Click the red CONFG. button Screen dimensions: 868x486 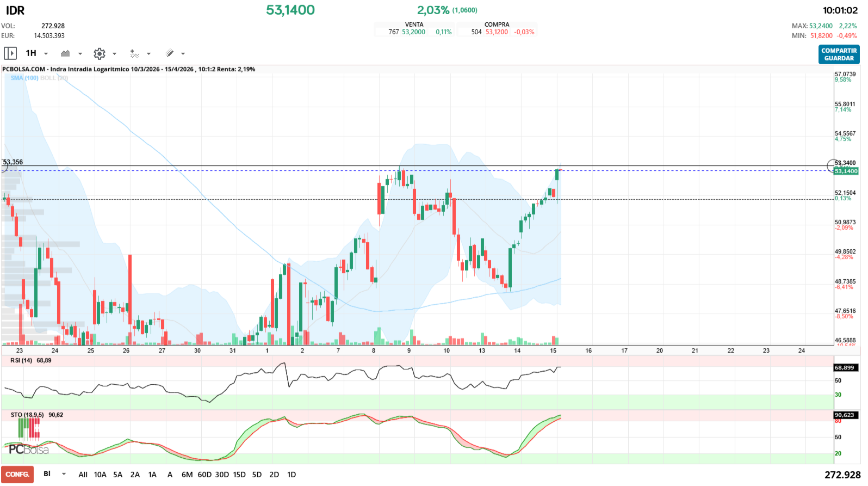pos(17,474)
